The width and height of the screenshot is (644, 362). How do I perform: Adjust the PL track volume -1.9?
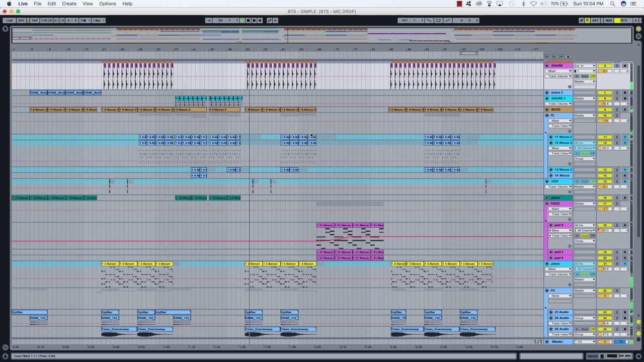(605, 121)
